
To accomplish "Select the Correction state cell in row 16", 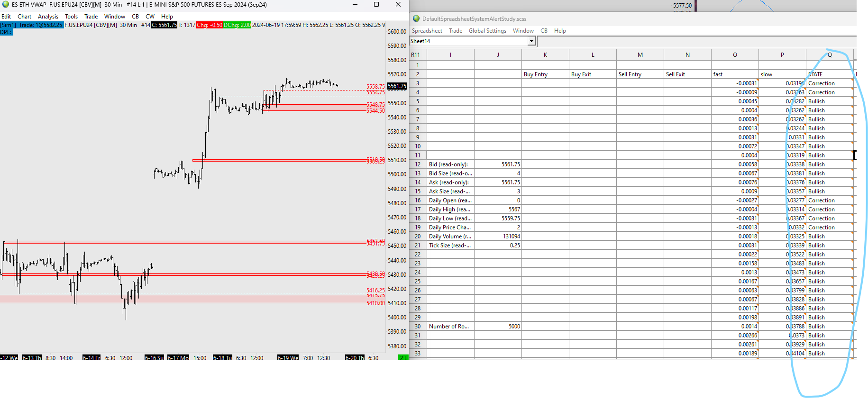I will pos(830,200).
